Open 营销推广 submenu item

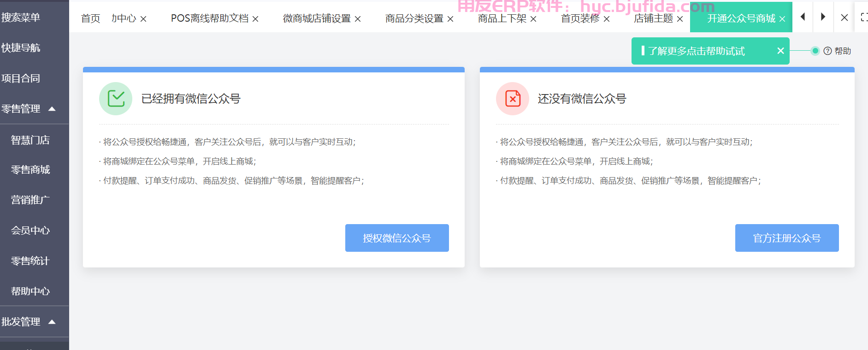coord(30,200)
